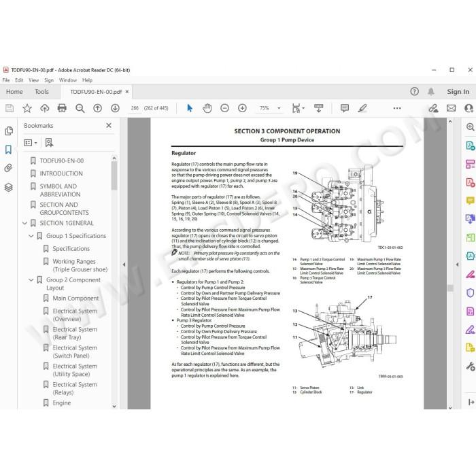
Task: Zoom in with plus button
Action: [x=242, y=108]
